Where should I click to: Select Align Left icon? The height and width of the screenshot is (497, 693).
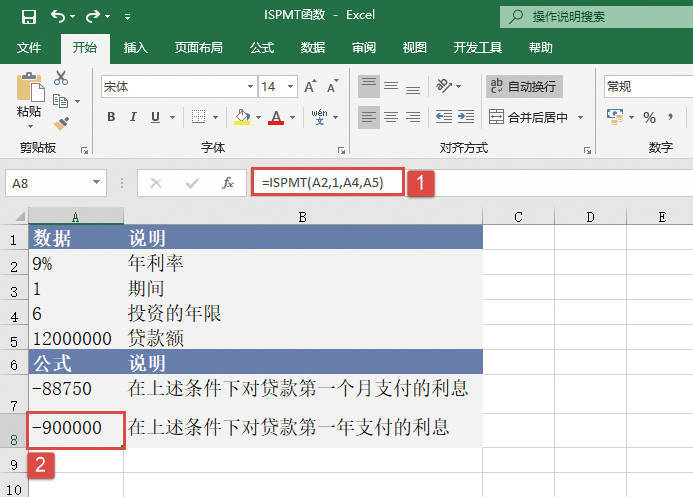369,117
